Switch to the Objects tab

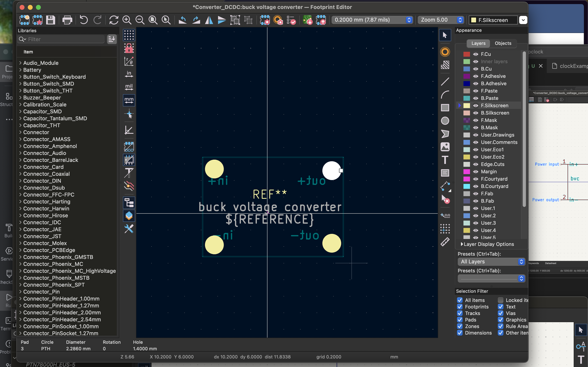tap(503, 43)
